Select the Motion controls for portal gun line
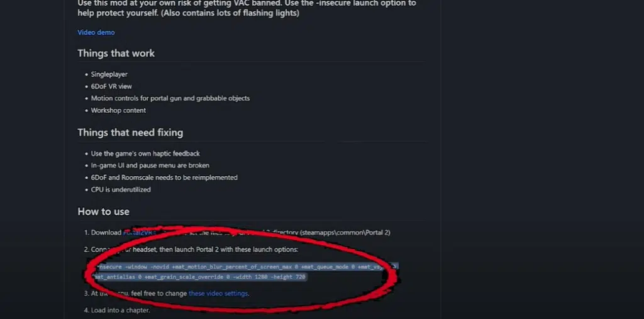 170,98
